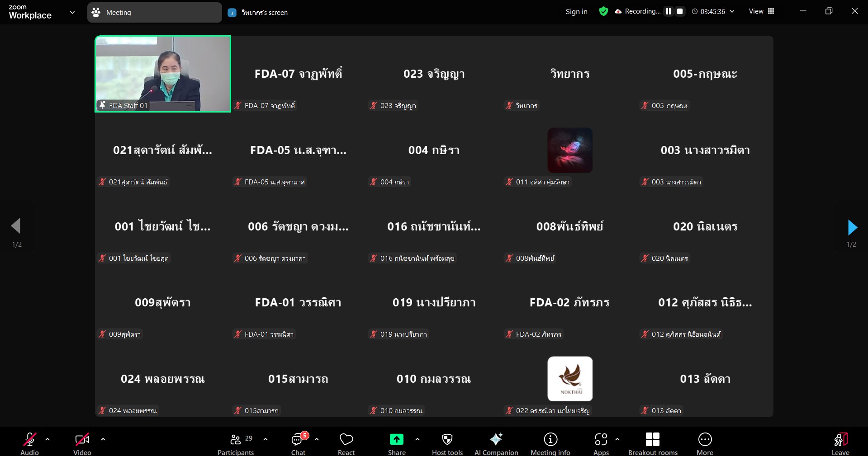The height and width of the screenshot is (456, 868).
Task: Open the meeting timer dropdown 03:45:36
Action: tap(713, 11)
